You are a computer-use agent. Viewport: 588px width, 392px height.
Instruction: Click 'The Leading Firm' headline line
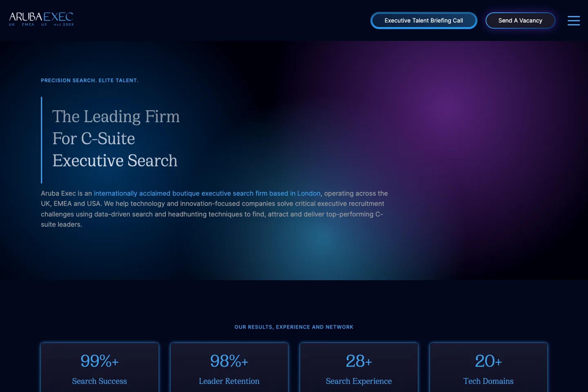pos(116,117)
